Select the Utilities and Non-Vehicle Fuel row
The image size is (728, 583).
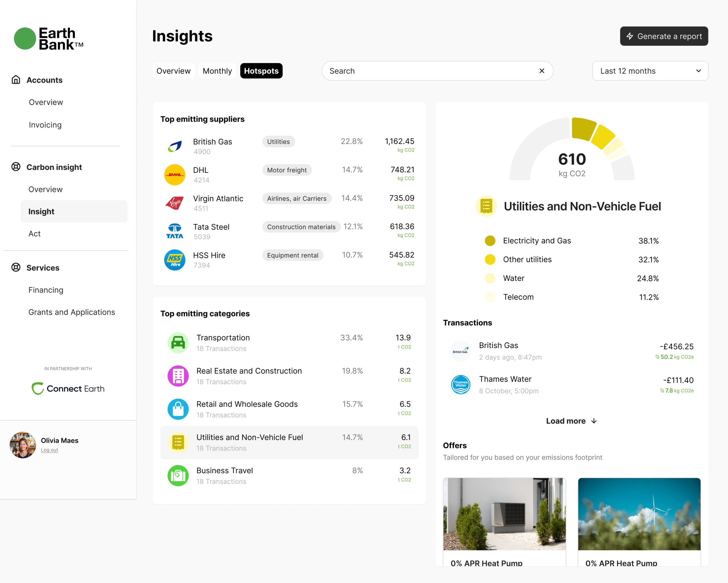pyautogui.click(x=289, y=443)
